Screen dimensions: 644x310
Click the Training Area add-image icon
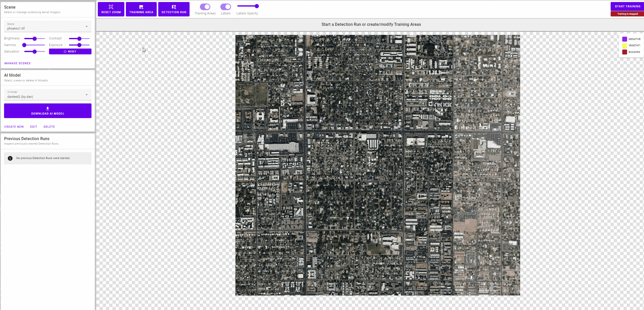tap(141, 7)
